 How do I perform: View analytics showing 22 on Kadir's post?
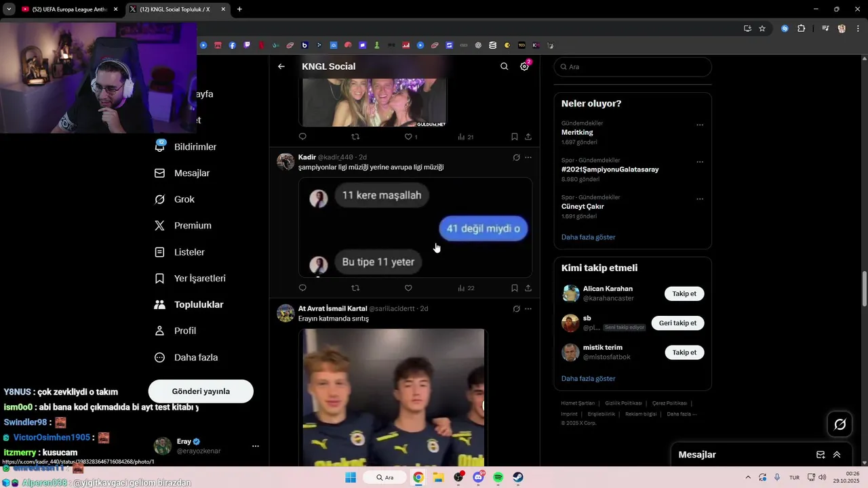click(x=466, y=288)
